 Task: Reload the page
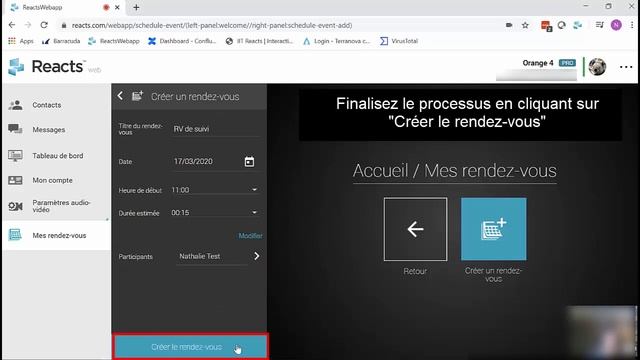[44, 25]
